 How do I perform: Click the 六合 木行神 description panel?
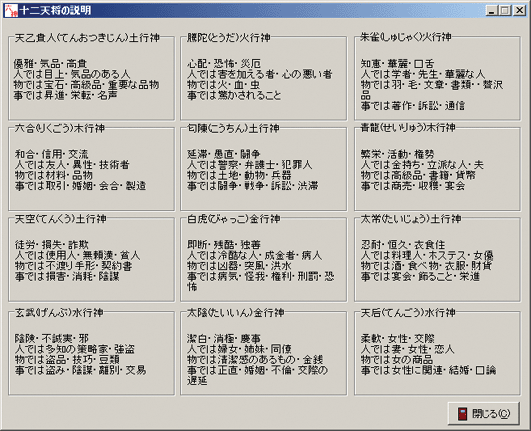coord(91,167)
